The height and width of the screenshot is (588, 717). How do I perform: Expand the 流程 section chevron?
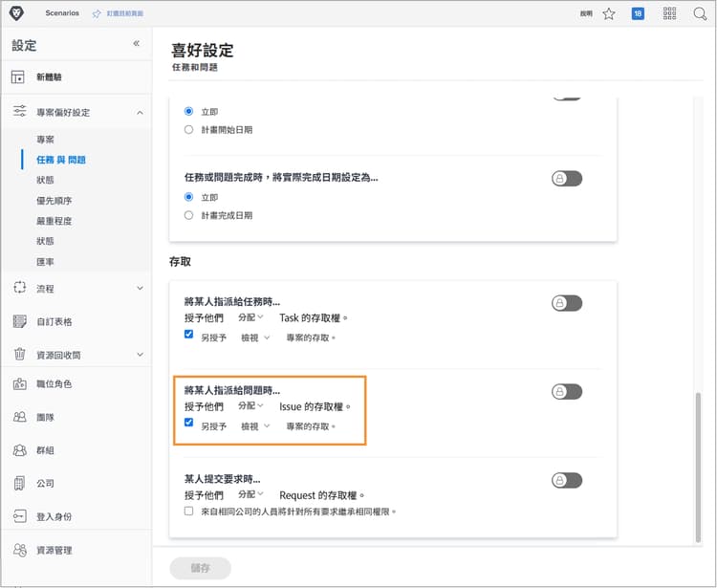(140, 288)
